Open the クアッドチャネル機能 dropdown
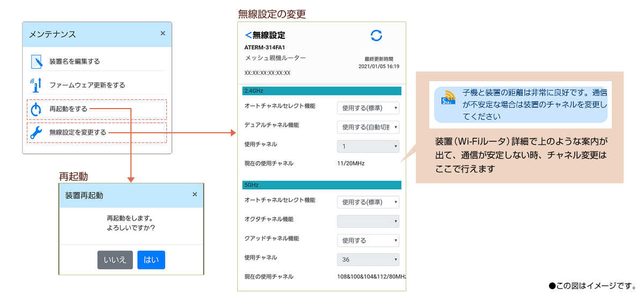 tap(368, 240)
